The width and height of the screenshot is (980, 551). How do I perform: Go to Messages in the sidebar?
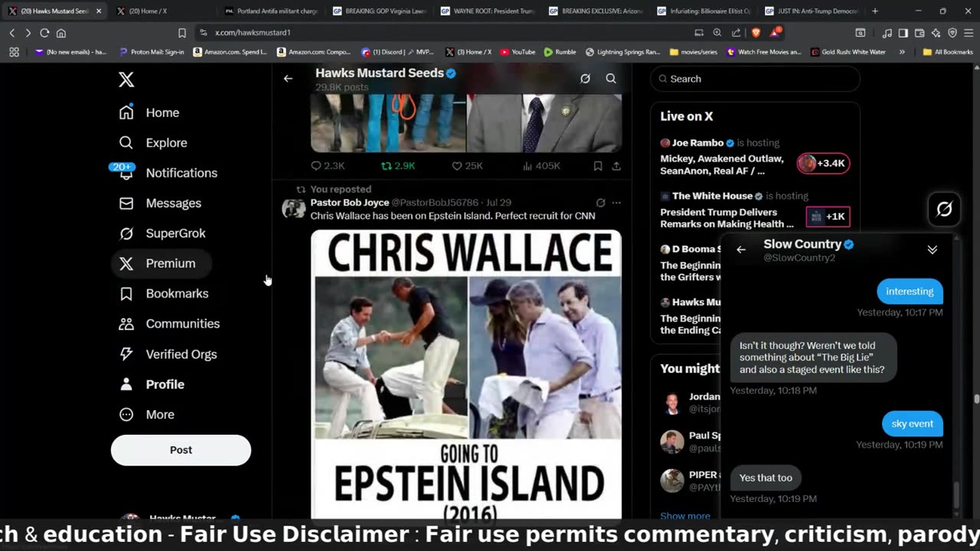click(x=160, y=203)
